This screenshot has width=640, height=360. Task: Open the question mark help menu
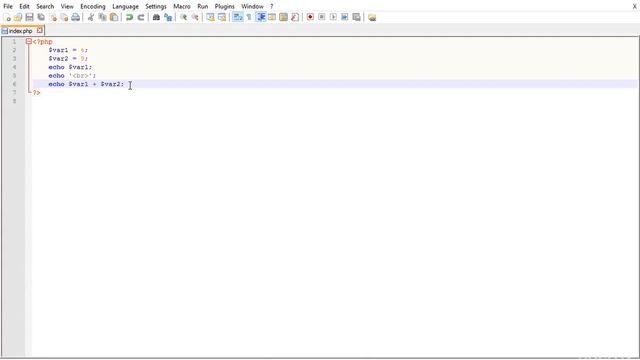[x=271, y=6]
